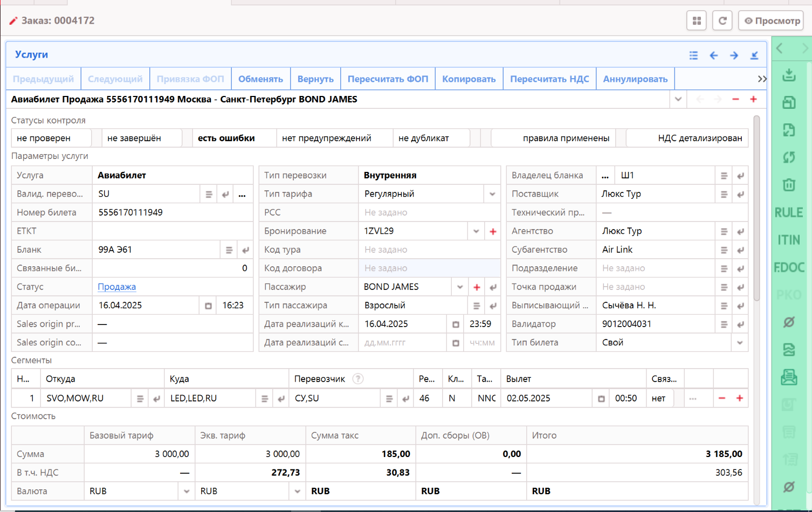Open the Продажа status link
Image resolution: width=812 pixels, height=512 pixels.
point(116,287)
